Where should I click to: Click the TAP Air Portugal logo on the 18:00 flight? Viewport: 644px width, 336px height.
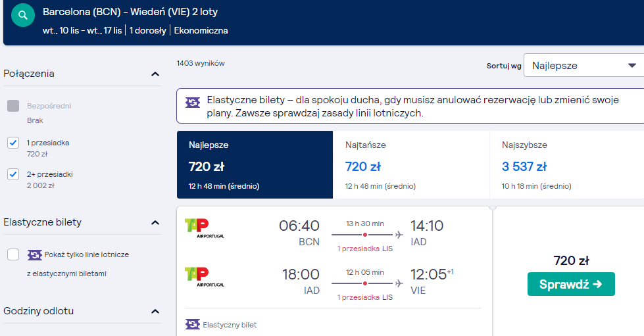(205, 277)
